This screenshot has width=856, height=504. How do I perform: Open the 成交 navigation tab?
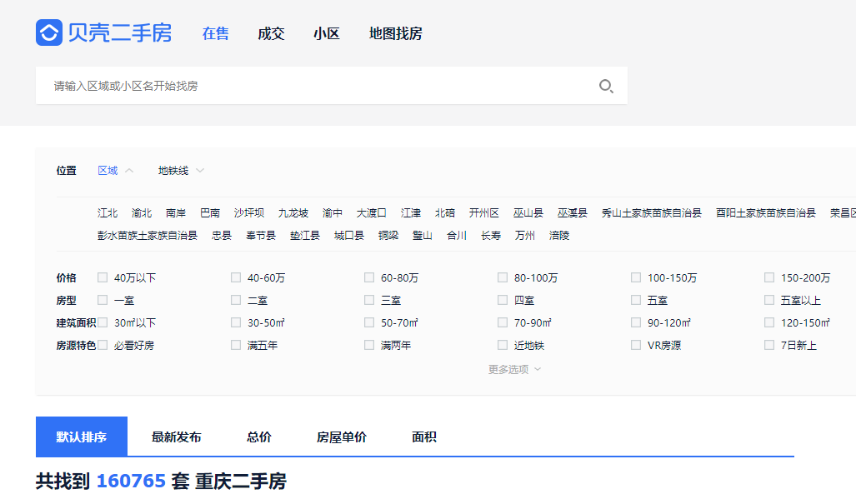[x=271, y=34]
